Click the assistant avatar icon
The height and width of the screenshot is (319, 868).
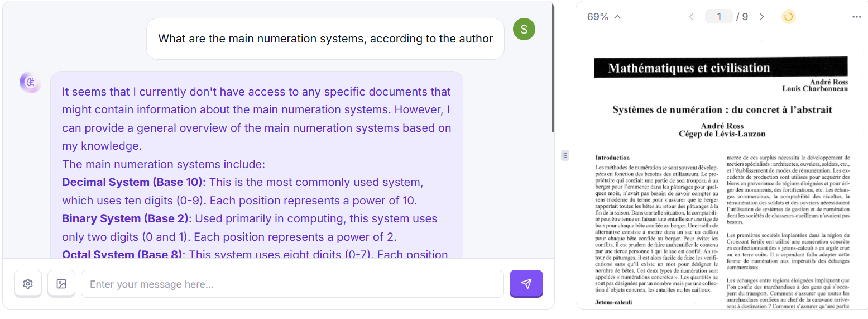click(x=30, y=82)
